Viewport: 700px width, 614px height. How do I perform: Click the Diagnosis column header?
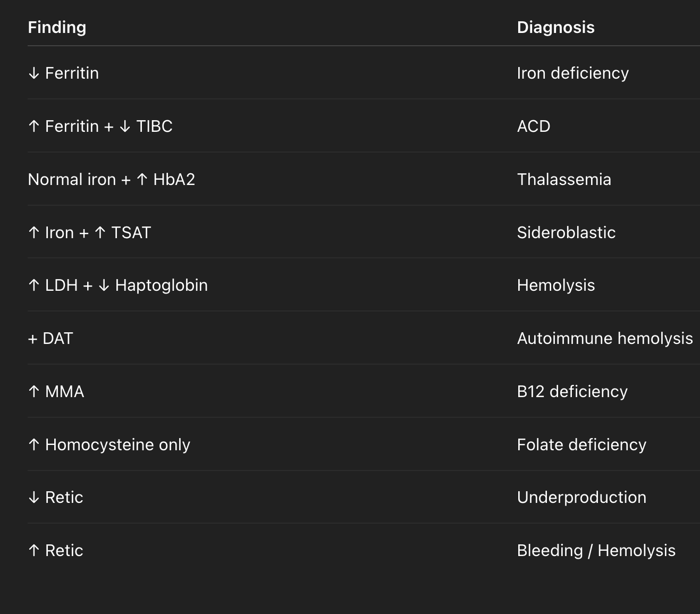[x=555, y=28]
